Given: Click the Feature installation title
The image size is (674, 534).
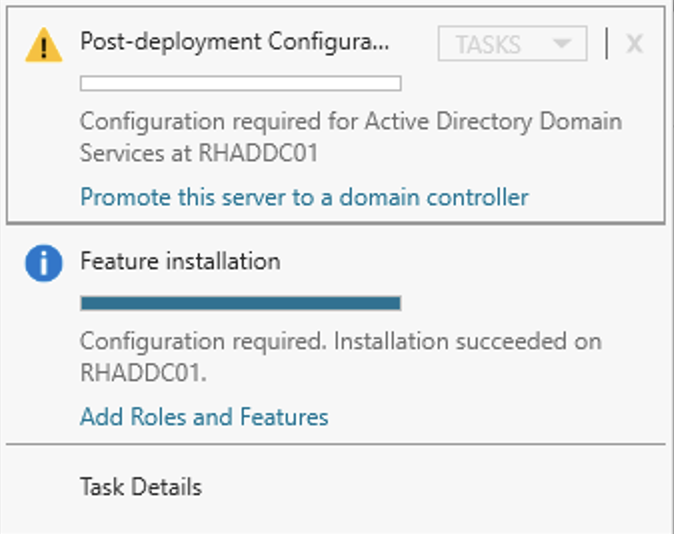Looking at the screenshot, I should (x=181, y=261).
